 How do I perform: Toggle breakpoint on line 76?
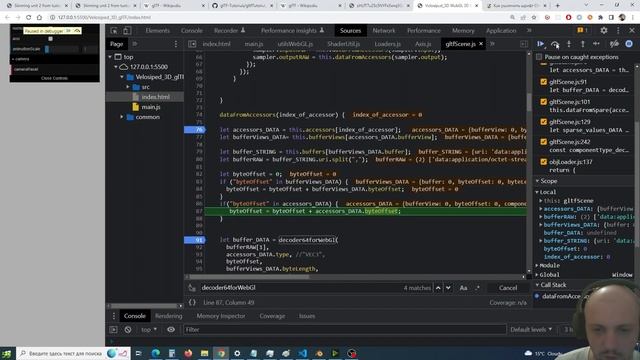[195, 130]
